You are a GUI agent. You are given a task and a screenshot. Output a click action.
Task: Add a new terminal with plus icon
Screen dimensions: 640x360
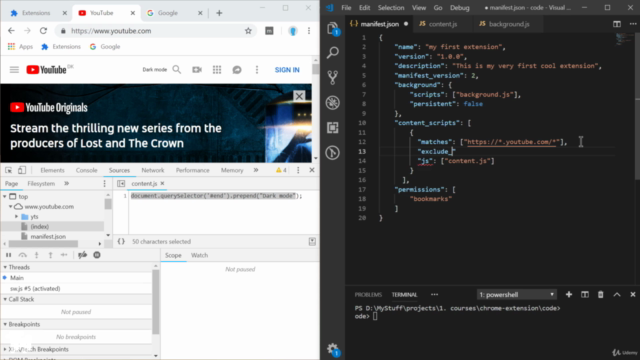[569, 294]
